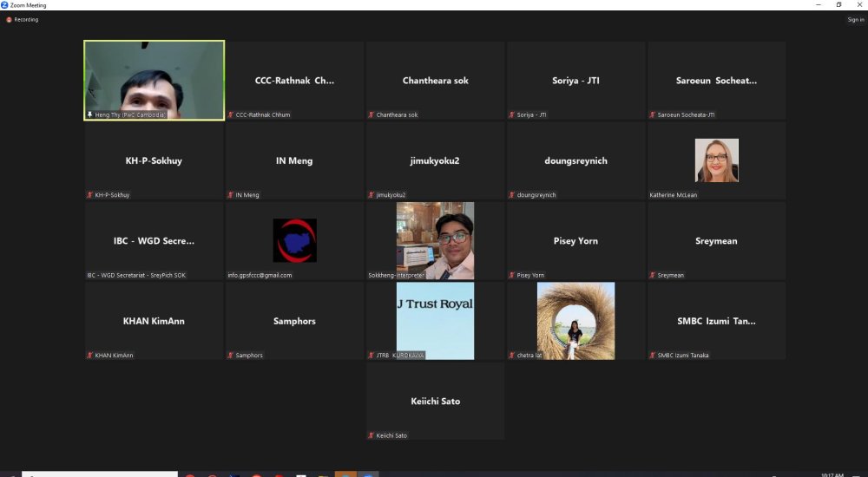The height and width of the screenshot is (477, 868).
Task: Select Katherine McLean's profile photo
Action: (716, 160)
